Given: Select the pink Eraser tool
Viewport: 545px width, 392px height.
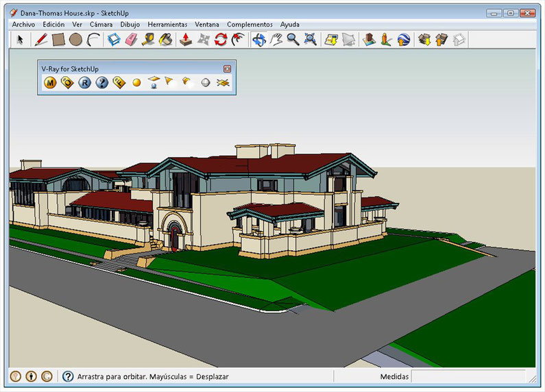Looking at the screenshot, I should pyautogui.click(x=131, y=40).
